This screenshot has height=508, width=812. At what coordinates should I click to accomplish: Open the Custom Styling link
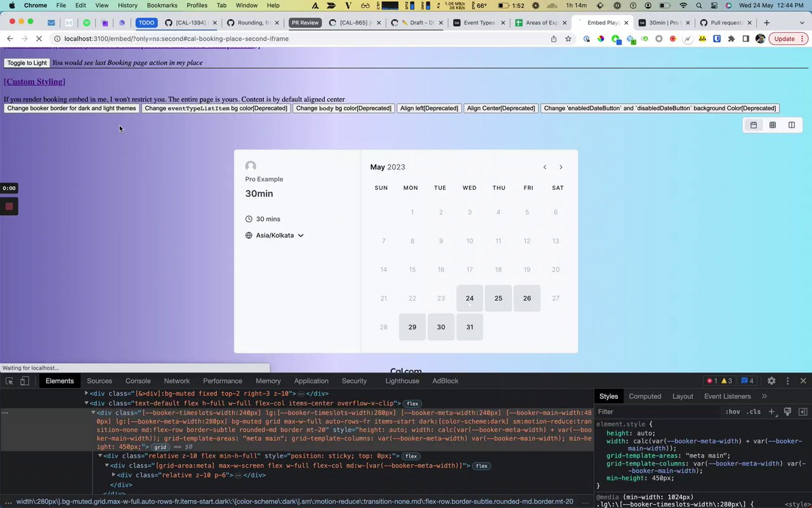coord(34,81)
